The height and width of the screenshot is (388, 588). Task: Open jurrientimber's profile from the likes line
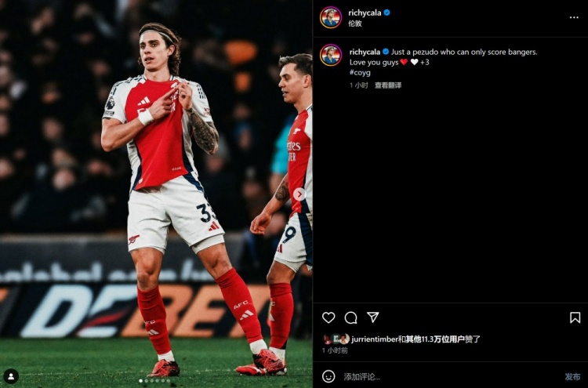(374, 339)
